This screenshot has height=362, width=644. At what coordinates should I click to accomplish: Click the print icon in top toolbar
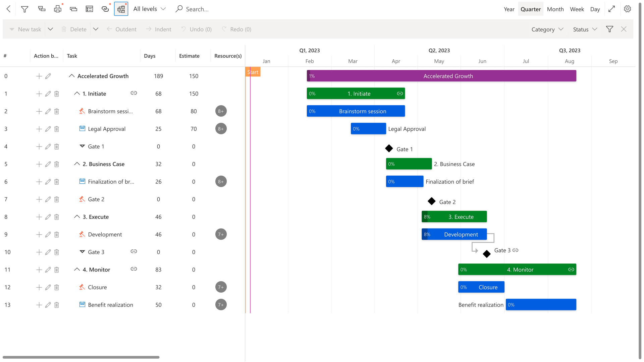58,9
